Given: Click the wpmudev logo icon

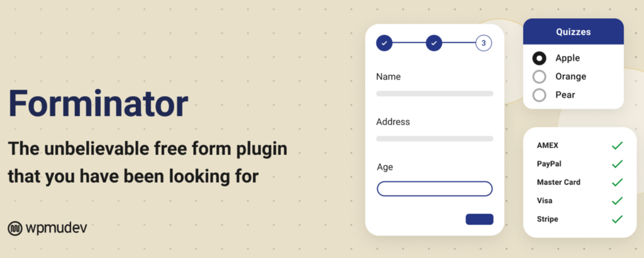Looking at the screenshot, I should point(15,228).
